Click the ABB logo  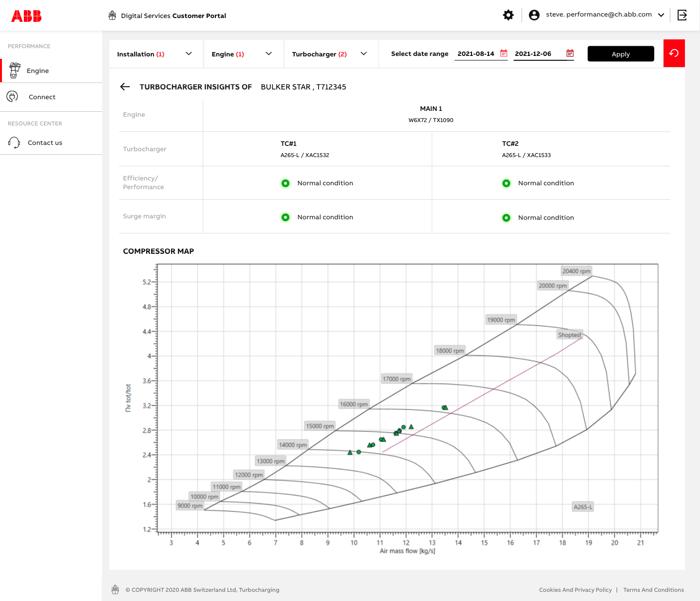tap(26, 16)
